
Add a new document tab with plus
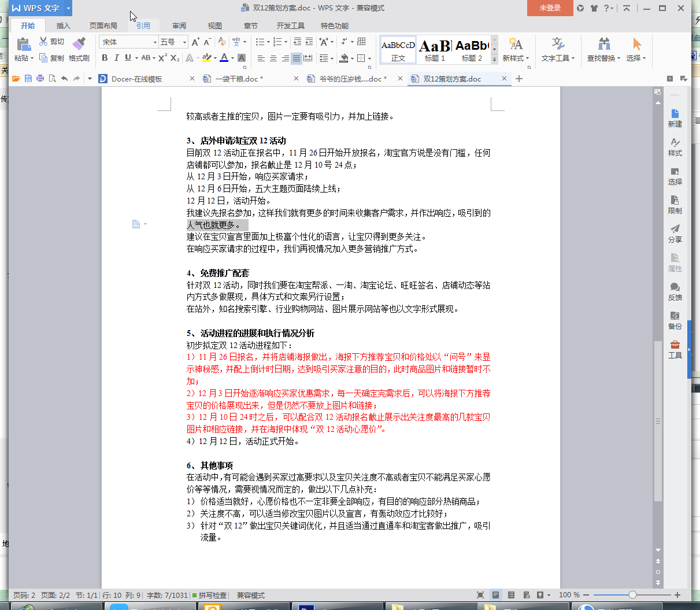[x=519, y=79]
